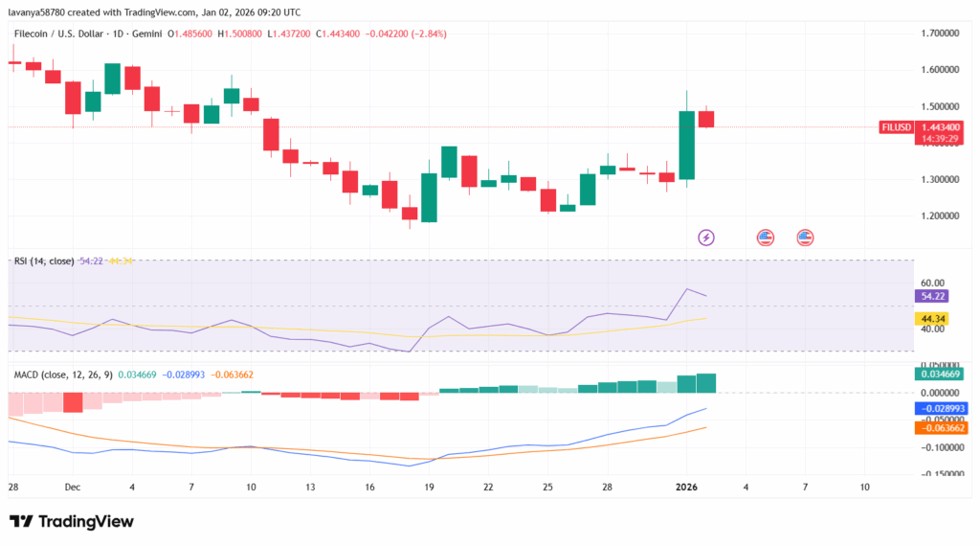The height and width of the screenshot is (545, 980).
Task: Click the 2026 label on the date axis
Action: (x=686, y=488)
